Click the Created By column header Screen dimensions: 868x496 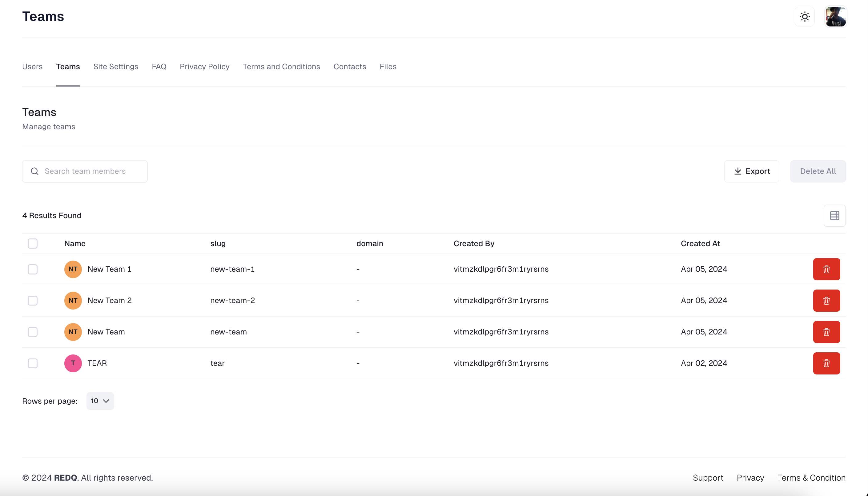pos(474,244)
